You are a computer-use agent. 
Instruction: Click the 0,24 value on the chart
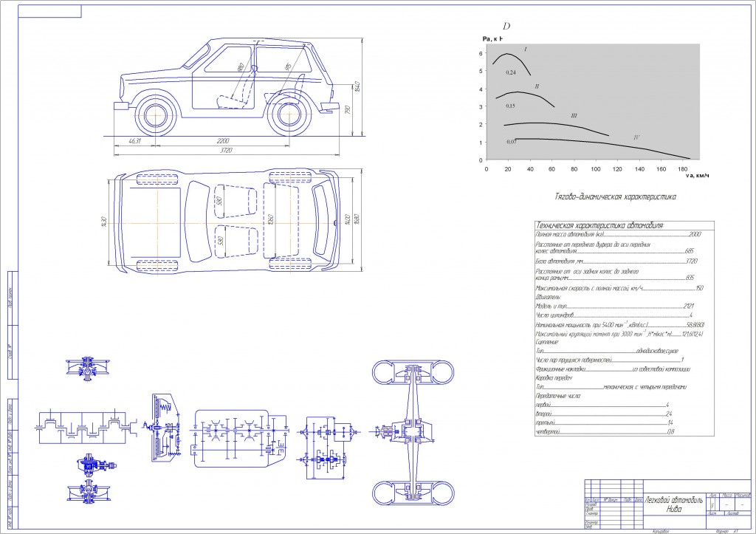coord(511,72)
